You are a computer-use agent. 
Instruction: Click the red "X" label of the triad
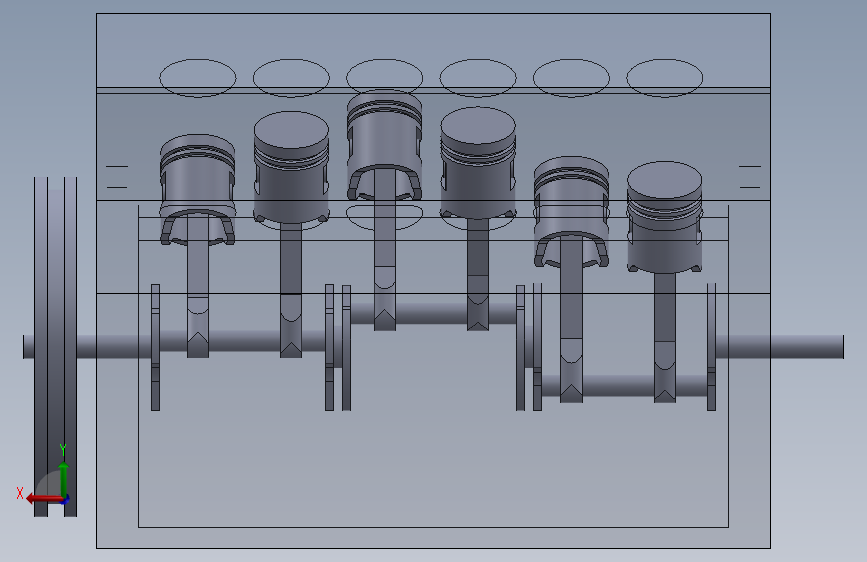[x=20, y=493]
